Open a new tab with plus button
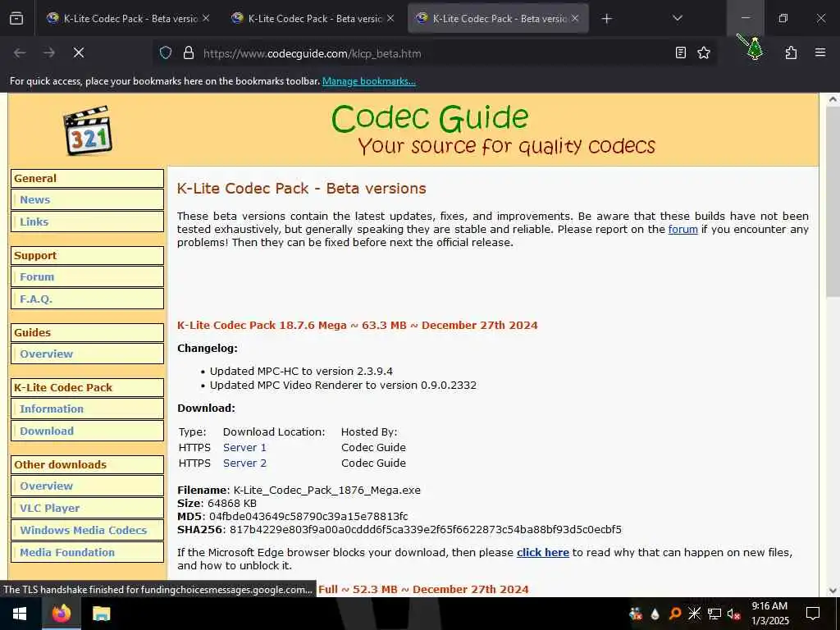 [606, 19]
